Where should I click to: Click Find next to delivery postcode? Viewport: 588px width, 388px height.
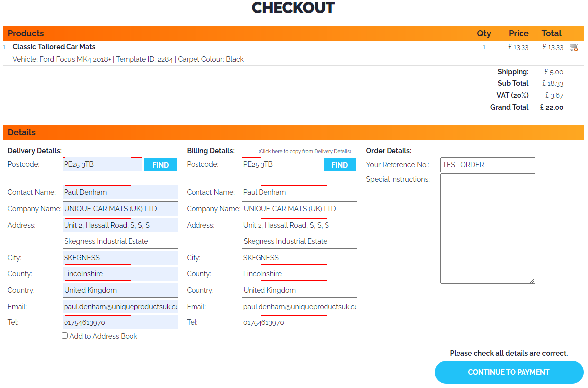160,165
